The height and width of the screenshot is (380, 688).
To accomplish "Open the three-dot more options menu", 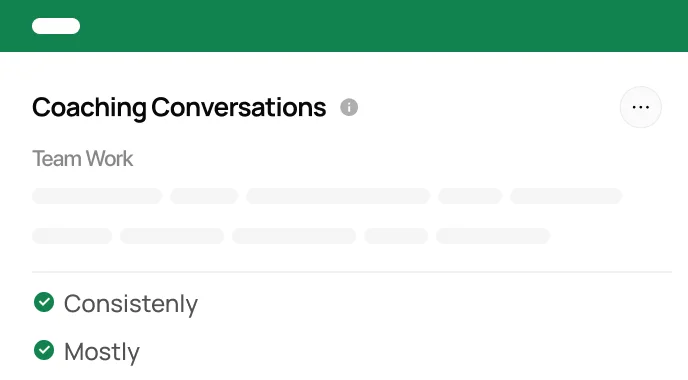I will (641, 107).
